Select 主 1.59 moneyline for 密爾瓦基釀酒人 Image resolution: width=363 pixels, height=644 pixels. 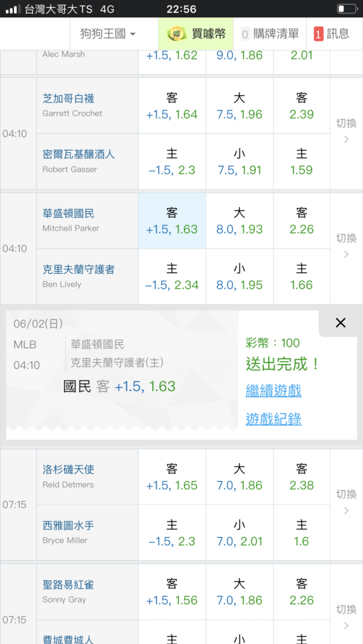[x=302, y=162]
